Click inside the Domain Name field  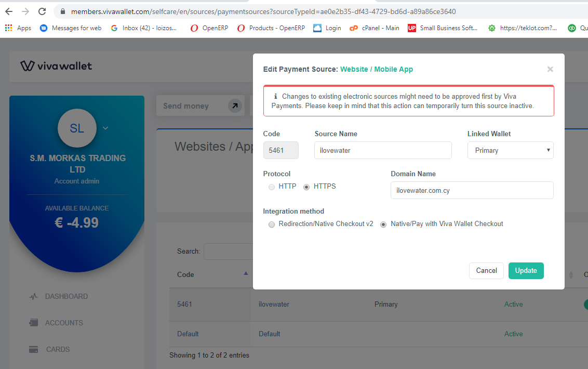[x=472, y=190]
